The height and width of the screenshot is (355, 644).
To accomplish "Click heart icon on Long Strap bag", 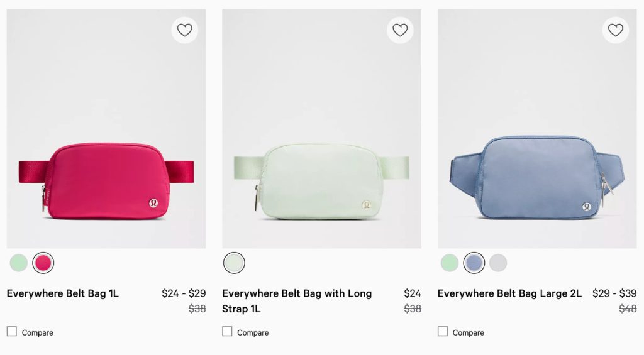I will tap(400, 30).
